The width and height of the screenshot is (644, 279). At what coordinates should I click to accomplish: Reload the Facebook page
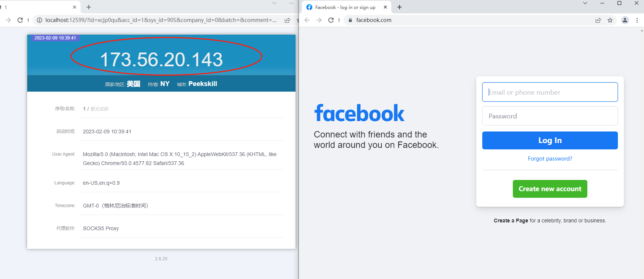[331, 20]
